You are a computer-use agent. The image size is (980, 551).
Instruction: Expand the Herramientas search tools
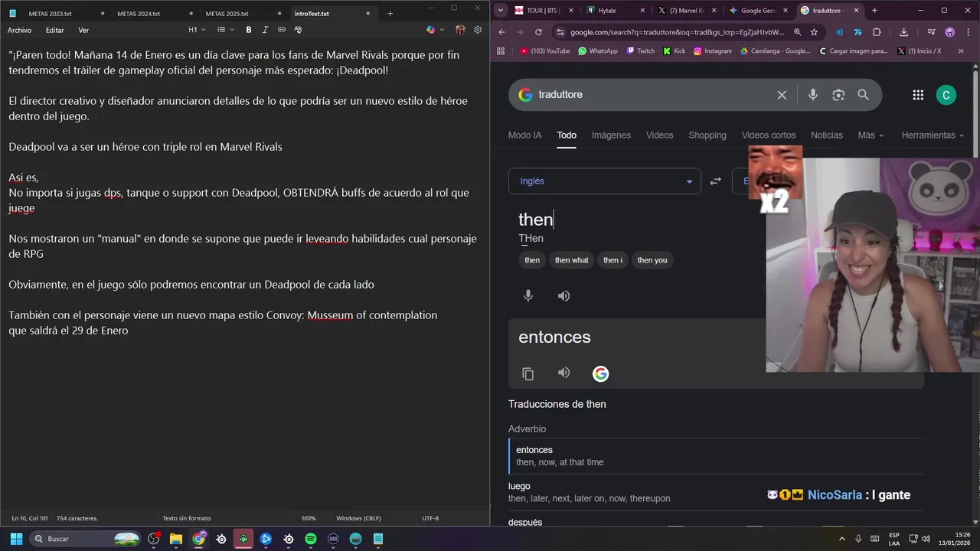point(933,135)
